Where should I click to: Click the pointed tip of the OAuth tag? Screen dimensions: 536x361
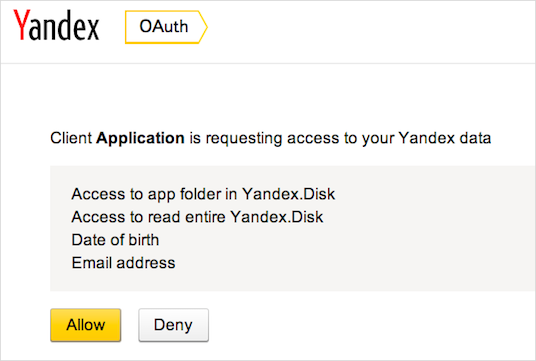pos(203,27)
